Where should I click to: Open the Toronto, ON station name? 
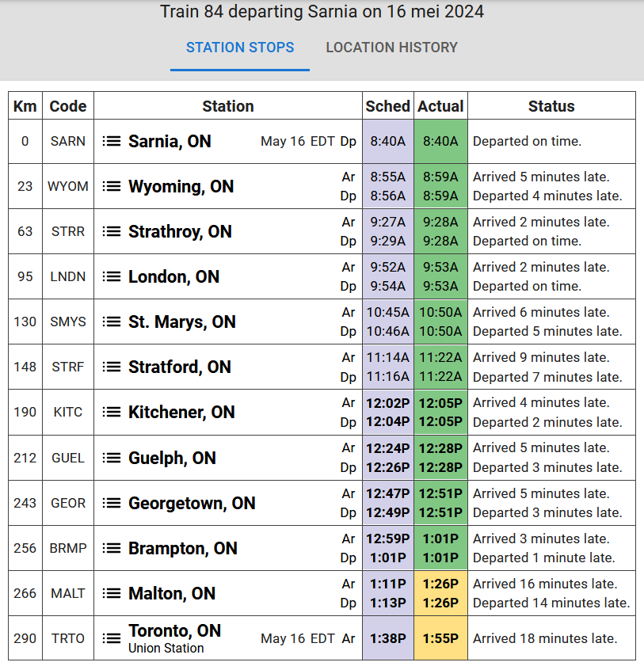174,631
